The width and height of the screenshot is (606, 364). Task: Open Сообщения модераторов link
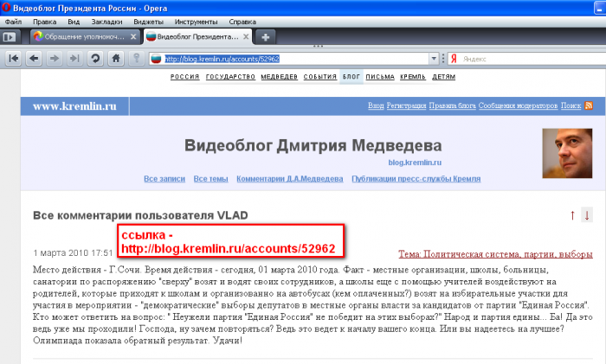518,105
